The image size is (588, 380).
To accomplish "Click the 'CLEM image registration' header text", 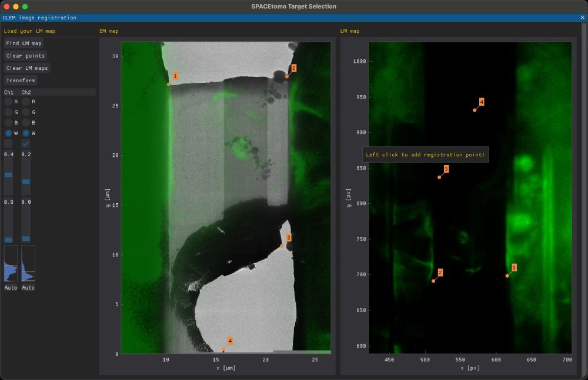I will pos(39,18).
